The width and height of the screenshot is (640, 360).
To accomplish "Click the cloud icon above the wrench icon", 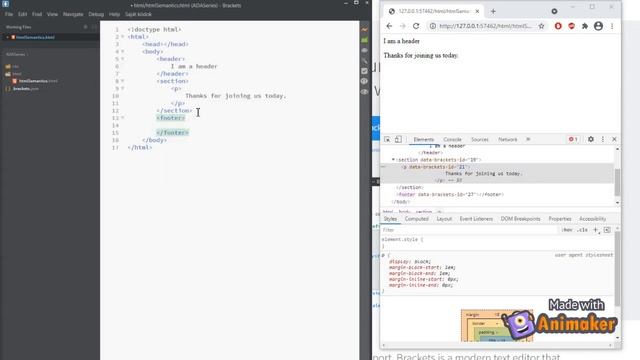I will [364, 50].
